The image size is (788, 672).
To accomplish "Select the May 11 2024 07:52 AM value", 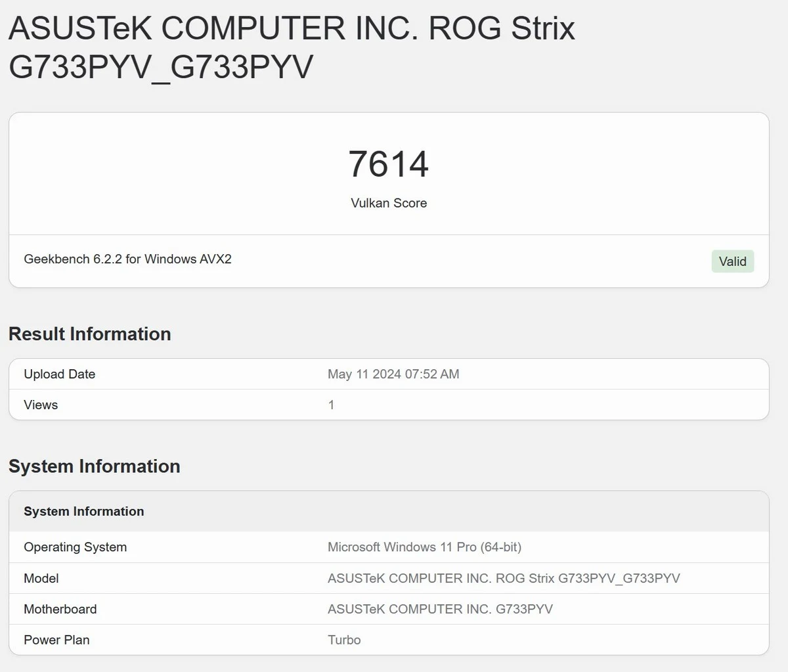I will coord(393,374).
